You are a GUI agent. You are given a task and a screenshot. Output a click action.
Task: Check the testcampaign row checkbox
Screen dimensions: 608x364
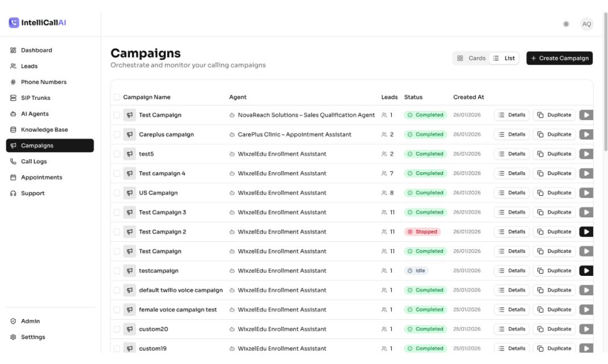click(117, 271)
